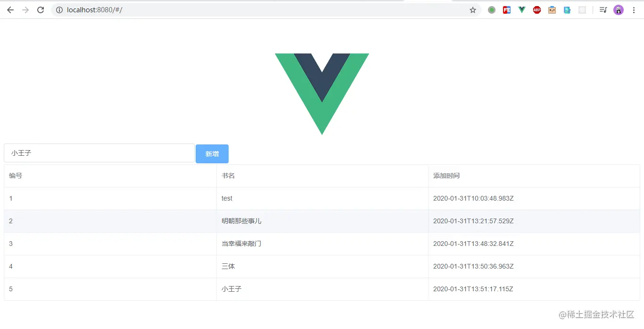Click the number 4 cell in 三体 row
Viewport: 644px width, 329px height.
(110, 266)
